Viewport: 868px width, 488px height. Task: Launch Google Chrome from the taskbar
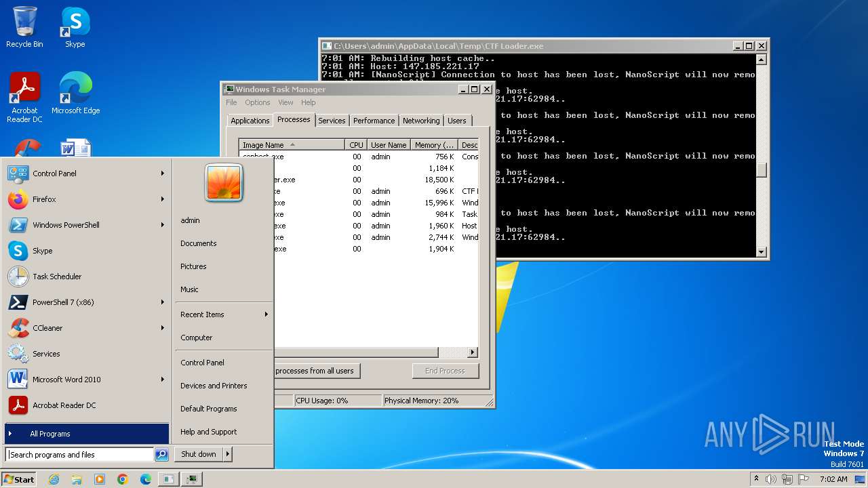coord(123,479)
